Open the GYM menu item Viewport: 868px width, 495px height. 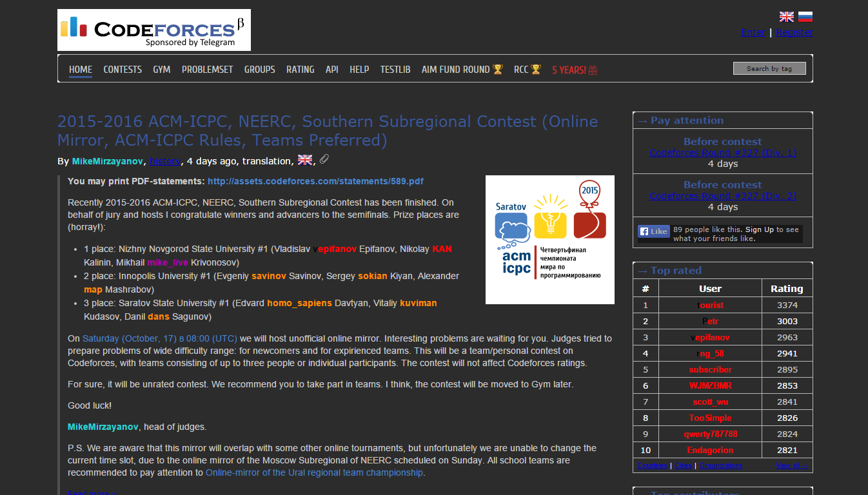click(162, 70)
